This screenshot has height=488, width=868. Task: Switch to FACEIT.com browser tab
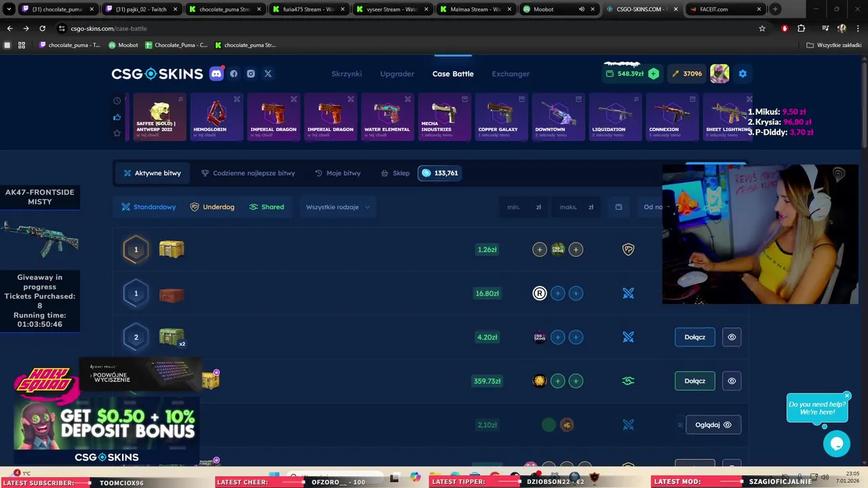(724, 9)
